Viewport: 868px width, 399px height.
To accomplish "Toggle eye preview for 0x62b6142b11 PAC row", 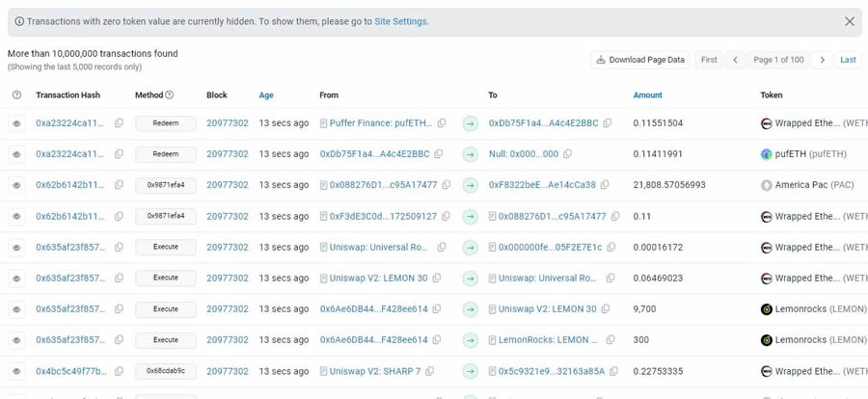I will tap(16, 185).
